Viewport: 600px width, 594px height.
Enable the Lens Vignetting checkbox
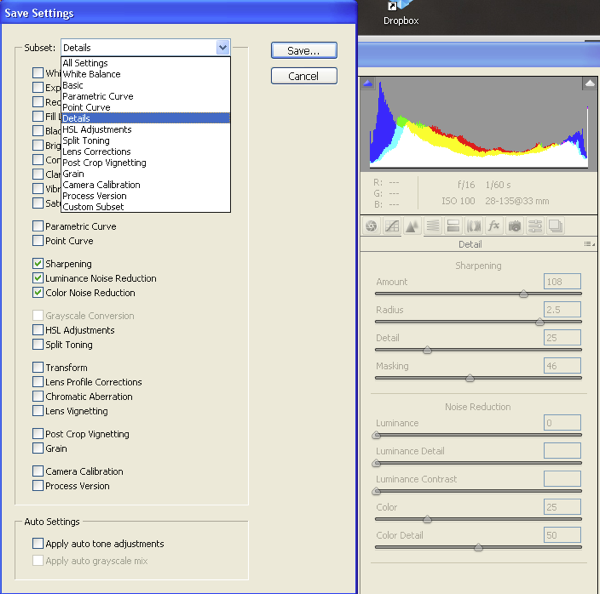[38, 411]
